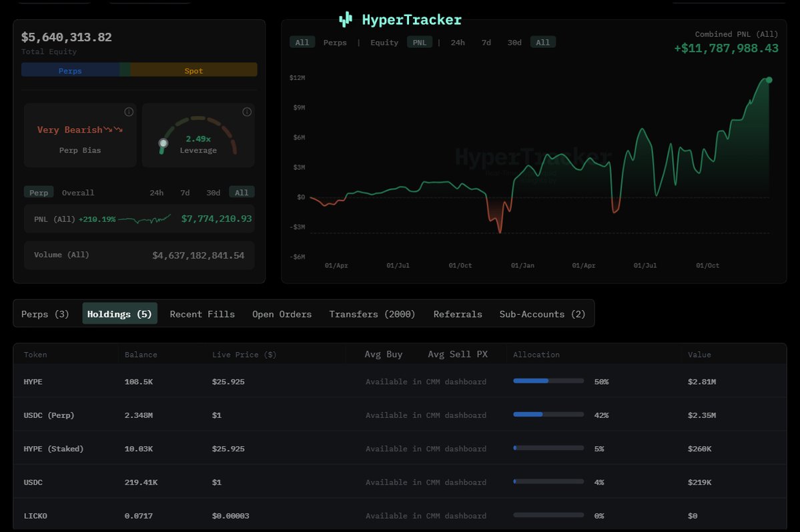Open the Recent Fills tab
Viewport: 800px width, 532px height.
[202, 314]
